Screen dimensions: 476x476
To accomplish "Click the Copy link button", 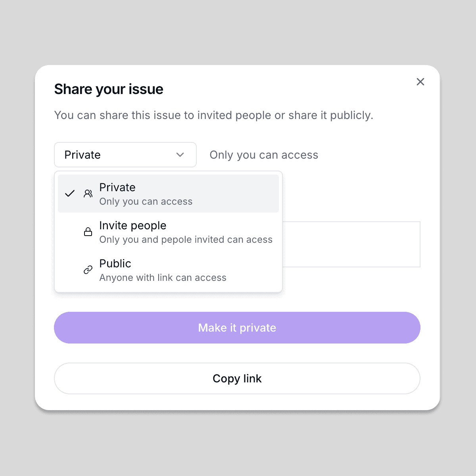I will 237,378.
